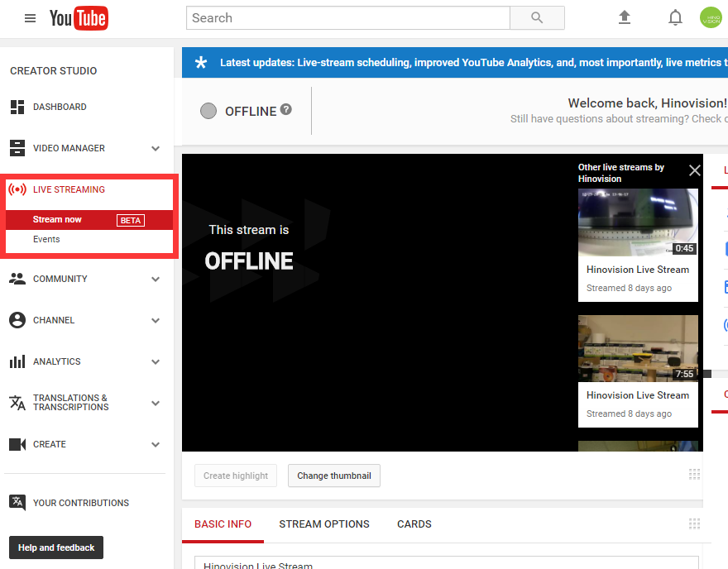This screenshot has height=569, width=728.
Task: Click second Hinovision Live Stream title
Action: 638,395
